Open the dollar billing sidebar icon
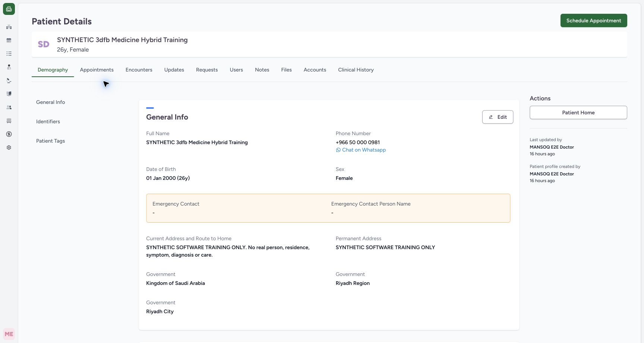This screenshot has width=644, height=343. [x=9, y=134]
